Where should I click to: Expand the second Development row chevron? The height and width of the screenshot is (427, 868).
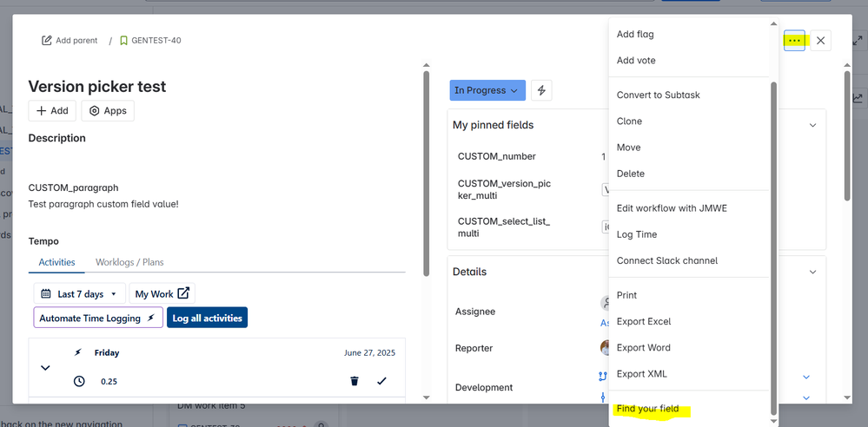point(806,397)
